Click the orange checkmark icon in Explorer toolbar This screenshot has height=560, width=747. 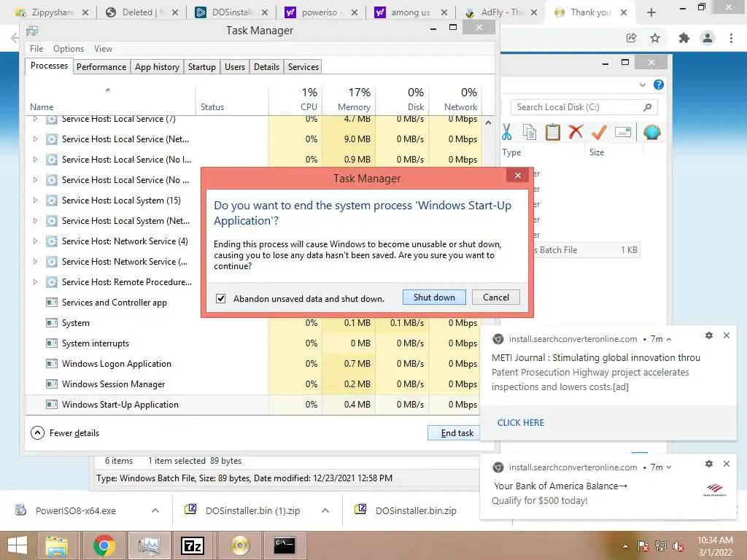point(599,132)
